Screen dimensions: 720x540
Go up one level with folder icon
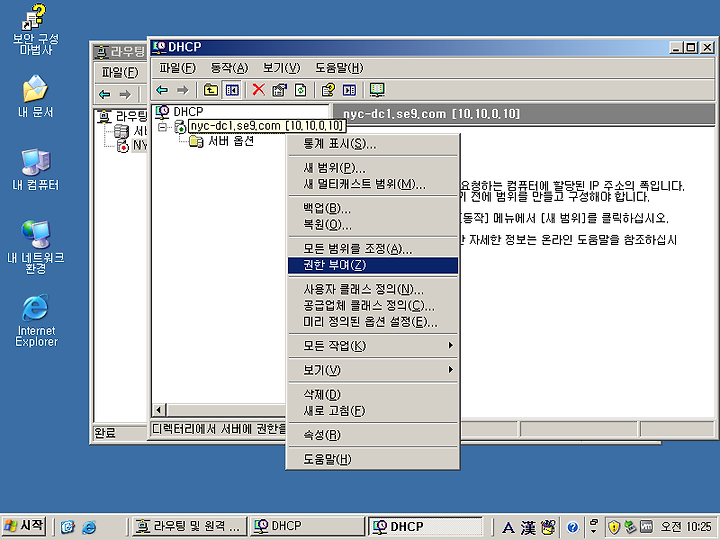pos(211,90)
